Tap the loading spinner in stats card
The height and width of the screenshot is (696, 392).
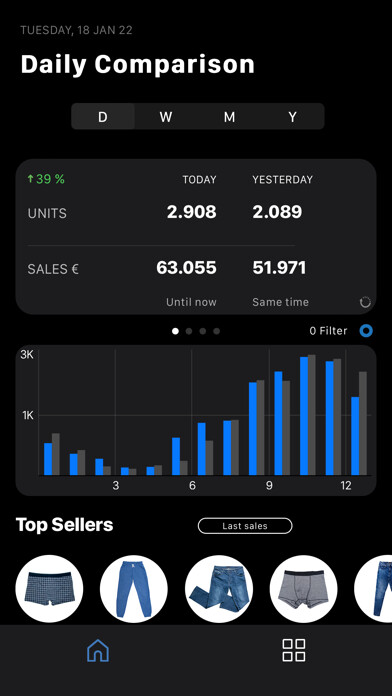pos(365,302)
